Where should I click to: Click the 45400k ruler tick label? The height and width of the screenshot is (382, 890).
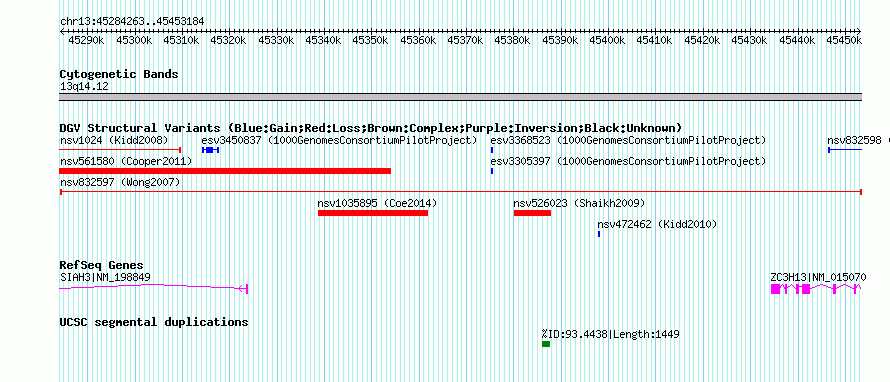point(607,40)
